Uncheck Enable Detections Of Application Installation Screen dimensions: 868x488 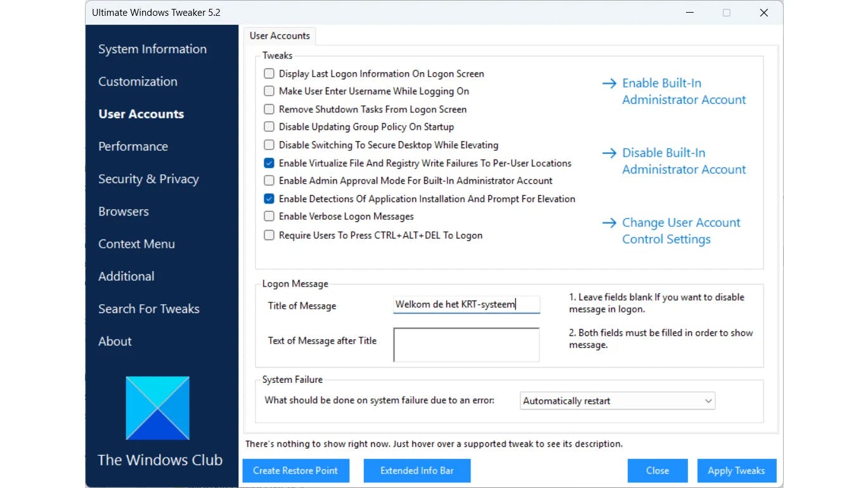coord(269,198)
